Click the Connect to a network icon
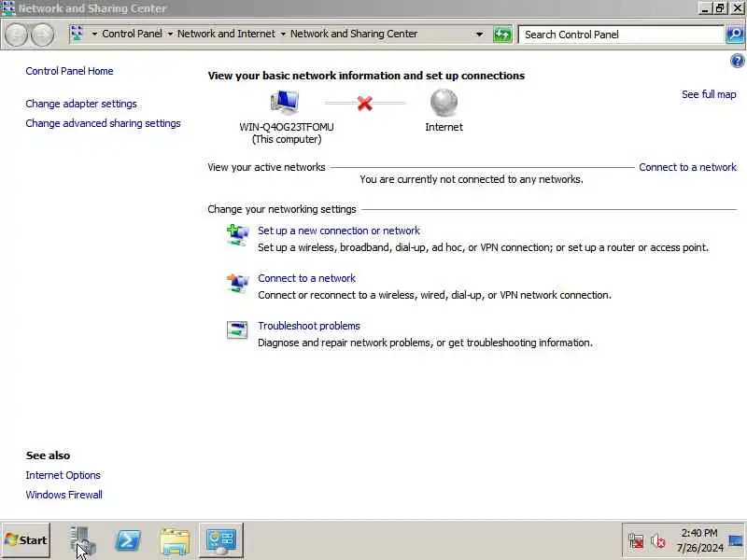The image size is (747, 560). pos(237,283)
